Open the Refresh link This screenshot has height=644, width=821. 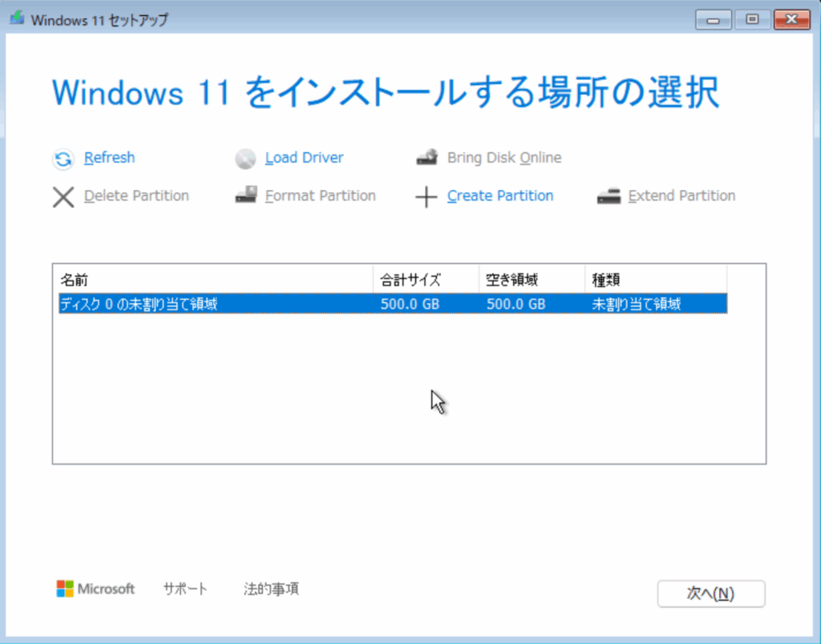coord(109,158)
